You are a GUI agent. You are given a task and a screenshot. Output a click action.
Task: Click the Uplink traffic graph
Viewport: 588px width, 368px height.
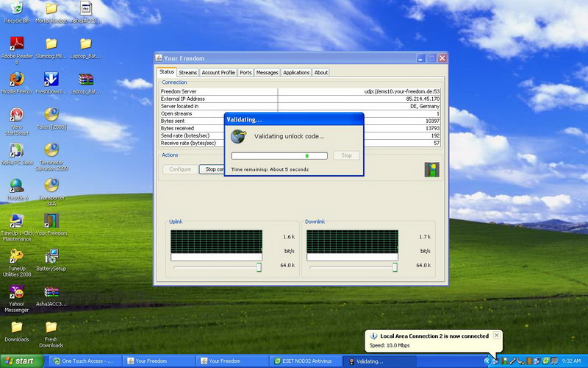216,242
